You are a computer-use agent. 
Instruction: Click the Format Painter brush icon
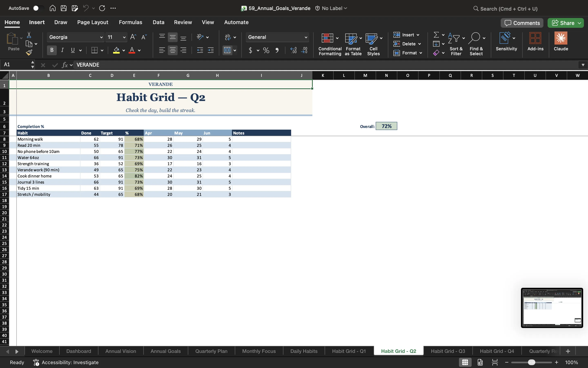[29, 52]
